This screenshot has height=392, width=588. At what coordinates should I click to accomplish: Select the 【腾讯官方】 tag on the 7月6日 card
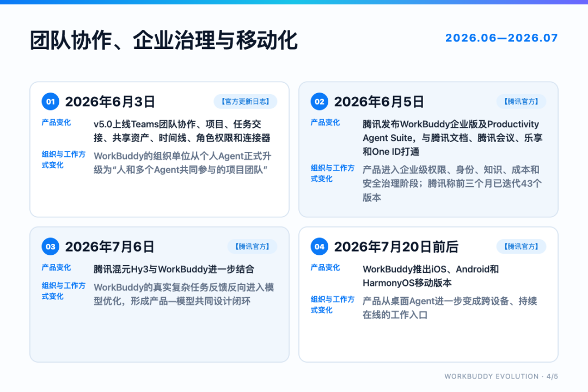(253, 247)
